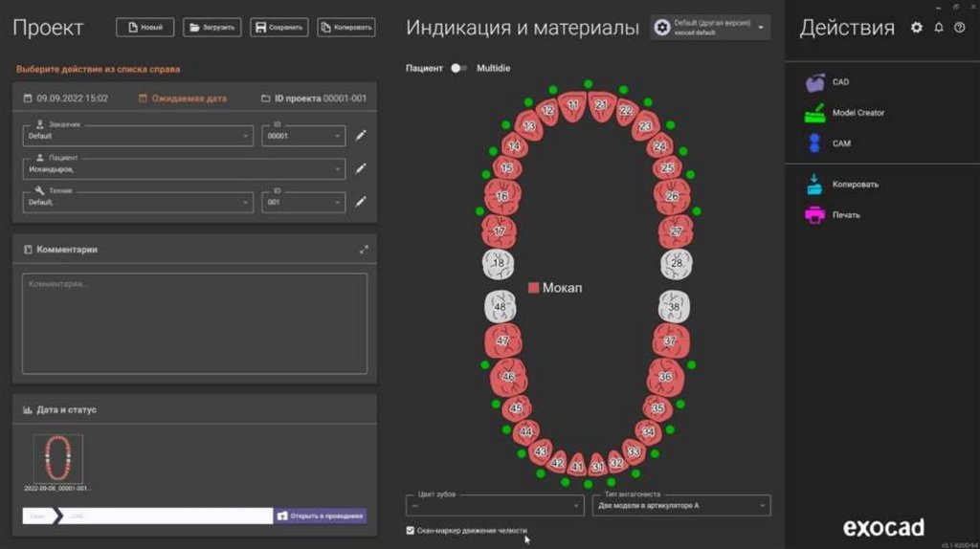Open the project thumbnail under Дата и статус
The width and height of the screenshot is (980, 549).
pos(57,458)
